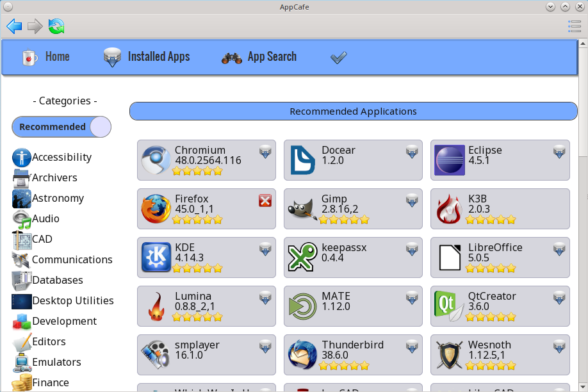
Task: Open the Audio category
Action: point(36,218)
